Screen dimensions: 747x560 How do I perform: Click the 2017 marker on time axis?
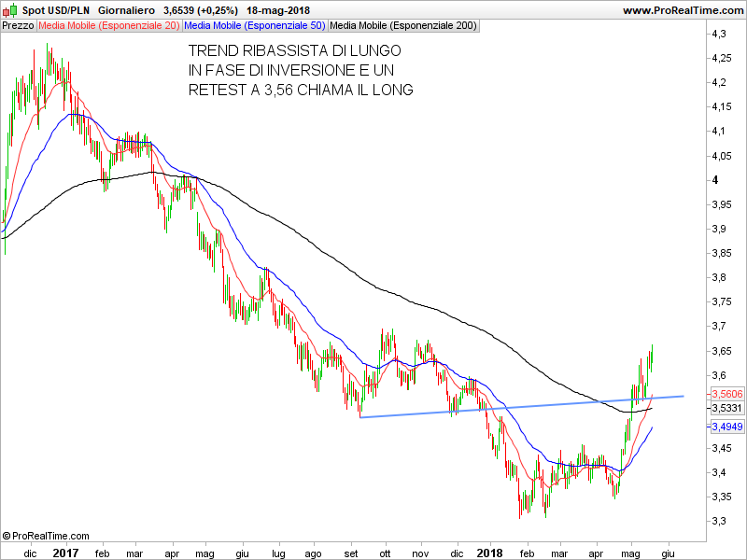coord(64,553)
